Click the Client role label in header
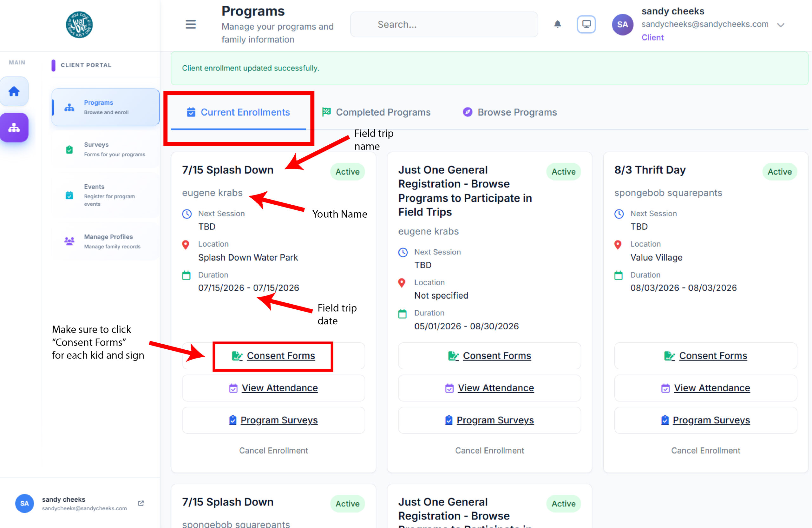The height and width of the screenshot is (528, 812). (x=652, y=37)
